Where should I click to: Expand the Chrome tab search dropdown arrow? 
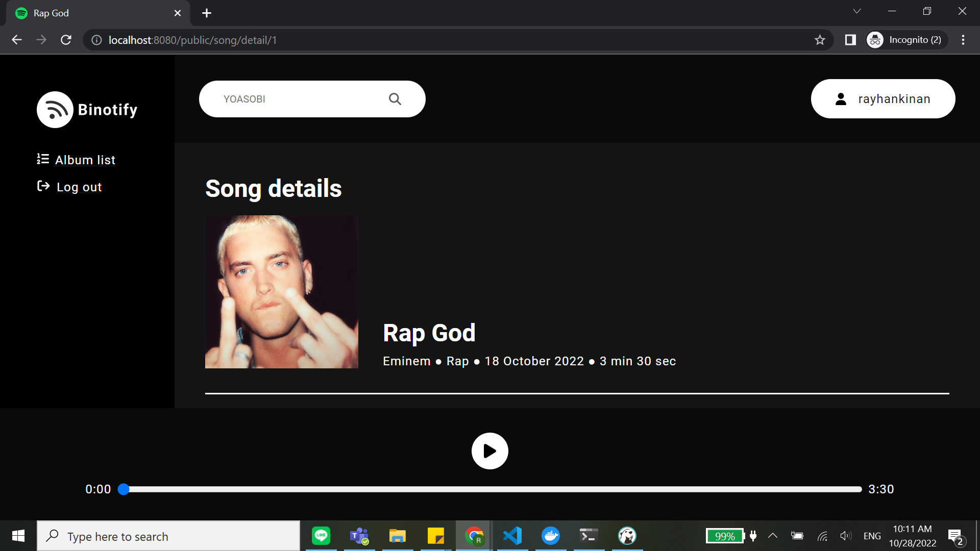857,11
